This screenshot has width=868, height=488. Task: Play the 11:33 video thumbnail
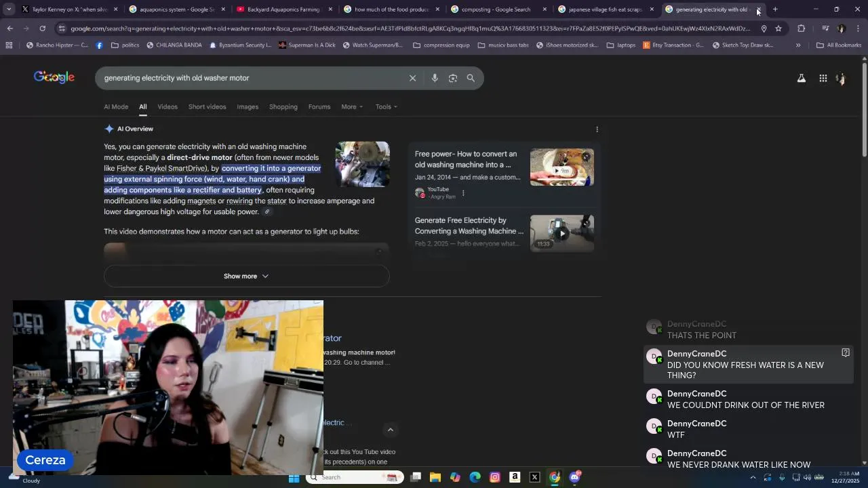pyautogui.click(x=561, y=234)
